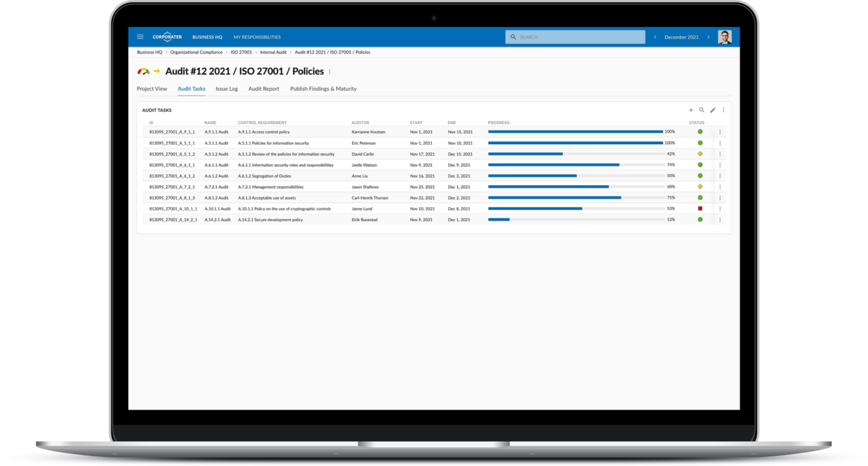Open the MY RESPONSIBILITIES menu
The width and height of the screenshot is (868, 466).
coord(257,37)
